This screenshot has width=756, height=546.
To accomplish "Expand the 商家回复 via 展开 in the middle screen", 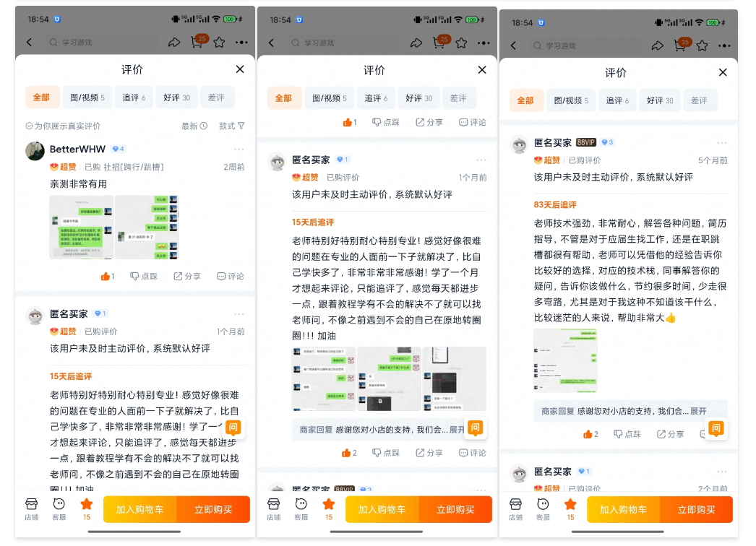I will pyautogui.click(x=458, y=430).
